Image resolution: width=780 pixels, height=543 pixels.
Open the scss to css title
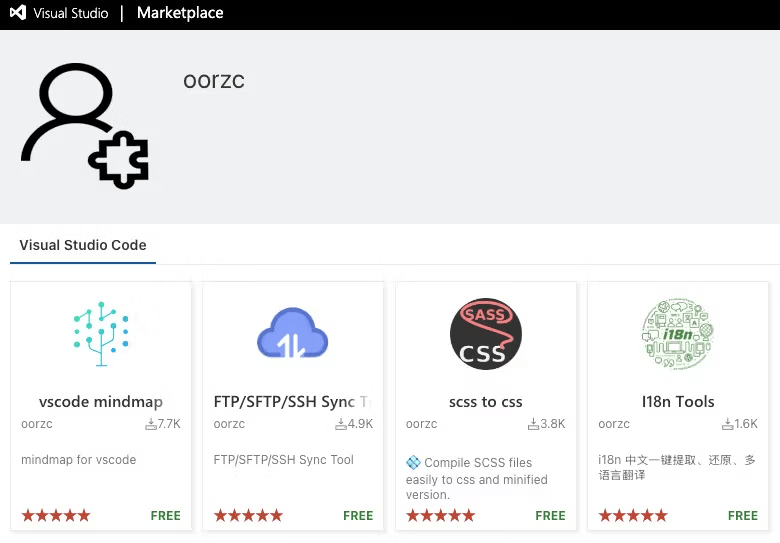[486, 402]
